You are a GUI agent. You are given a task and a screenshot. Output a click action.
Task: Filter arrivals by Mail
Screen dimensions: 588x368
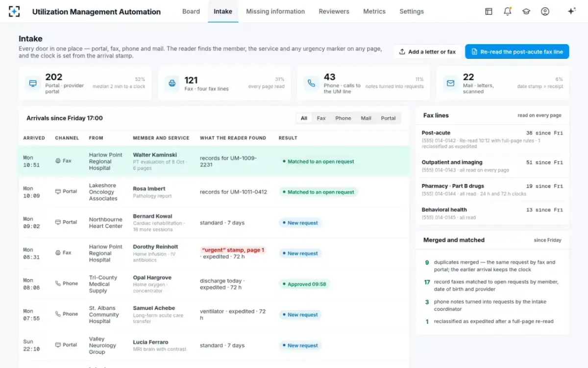tap(366, 118)
